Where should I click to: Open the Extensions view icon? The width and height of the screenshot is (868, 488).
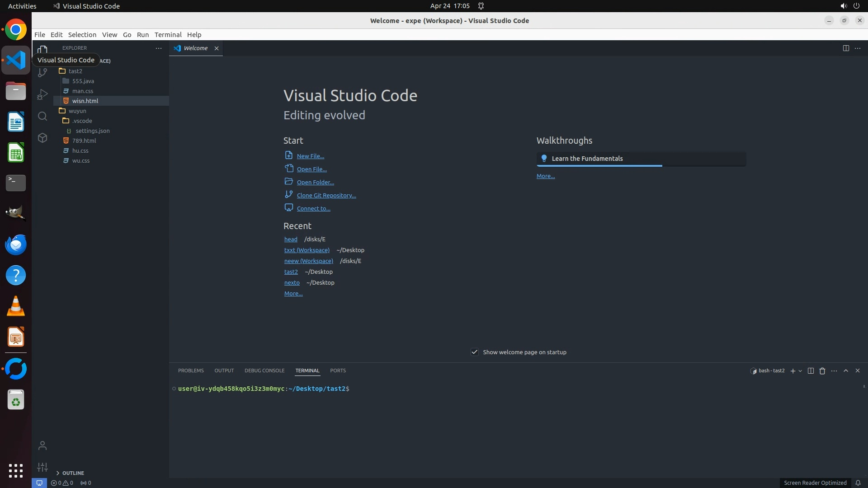click(42, 138)
